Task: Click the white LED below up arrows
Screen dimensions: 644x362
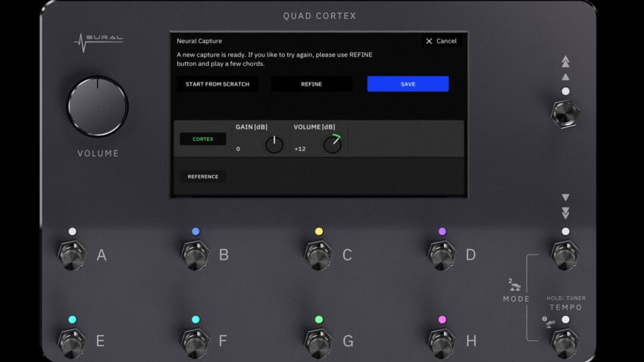Action: pyautogui.click(x=565, y=91)
